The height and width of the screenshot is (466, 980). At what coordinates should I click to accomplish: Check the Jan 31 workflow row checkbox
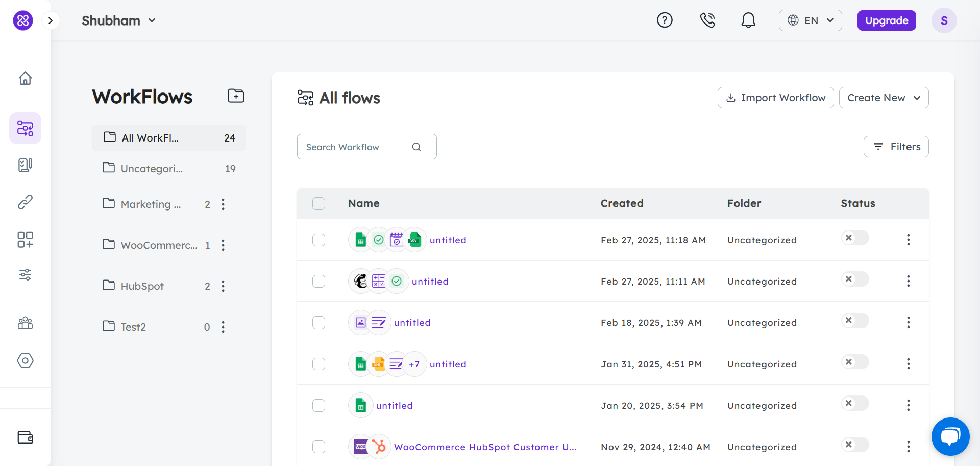318,364
